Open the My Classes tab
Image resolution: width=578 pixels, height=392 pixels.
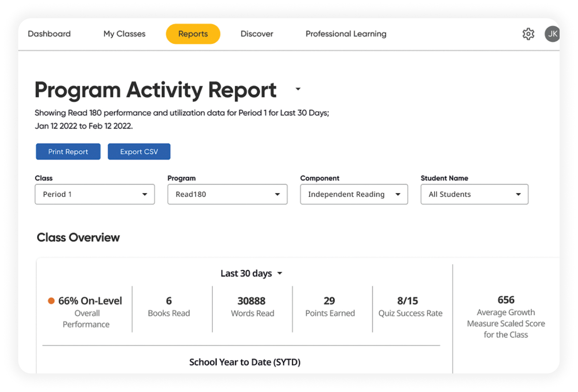tap(124, 34)
